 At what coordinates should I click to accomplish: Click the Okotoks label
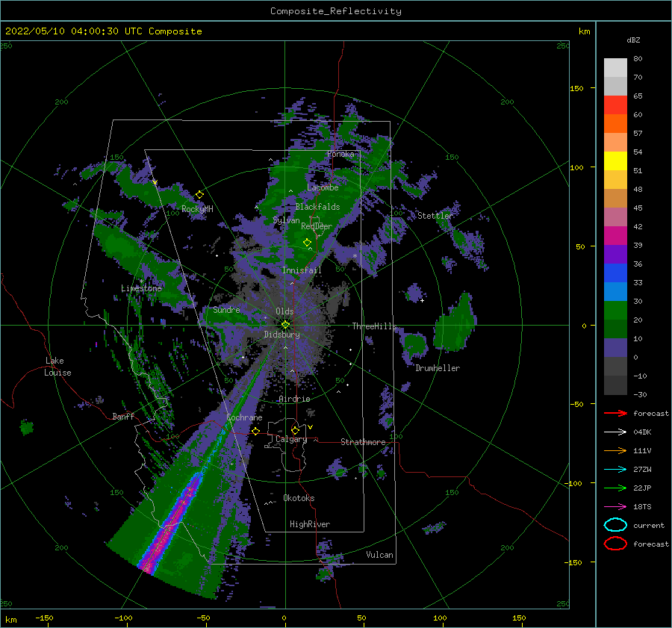click(299, 498)
